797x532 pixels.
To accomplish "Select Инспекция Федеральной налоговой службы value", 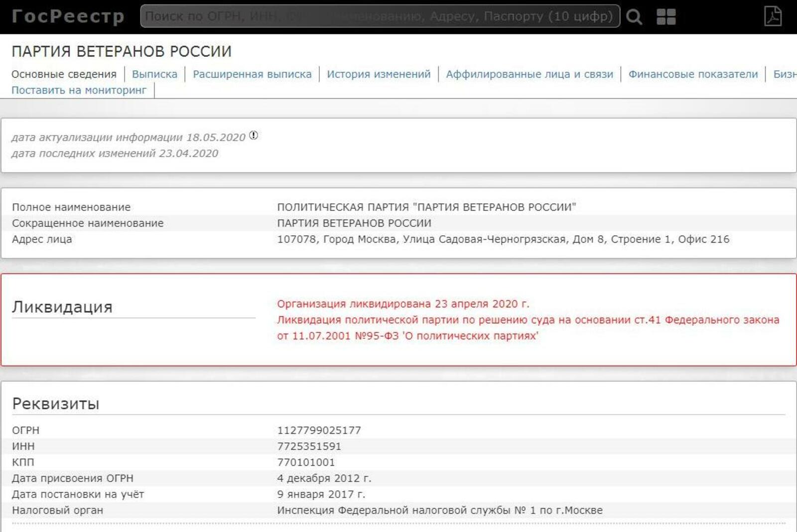I will pyautogui.click(x=440, y=510).
